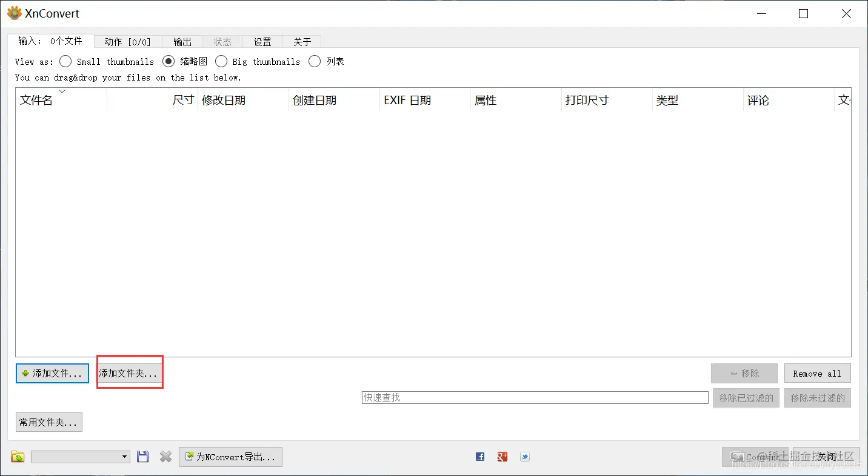The height and width of the screenshot is (476, 868).
Task: Sort by the EXIF 日期 column header
Action: [426, 100]
